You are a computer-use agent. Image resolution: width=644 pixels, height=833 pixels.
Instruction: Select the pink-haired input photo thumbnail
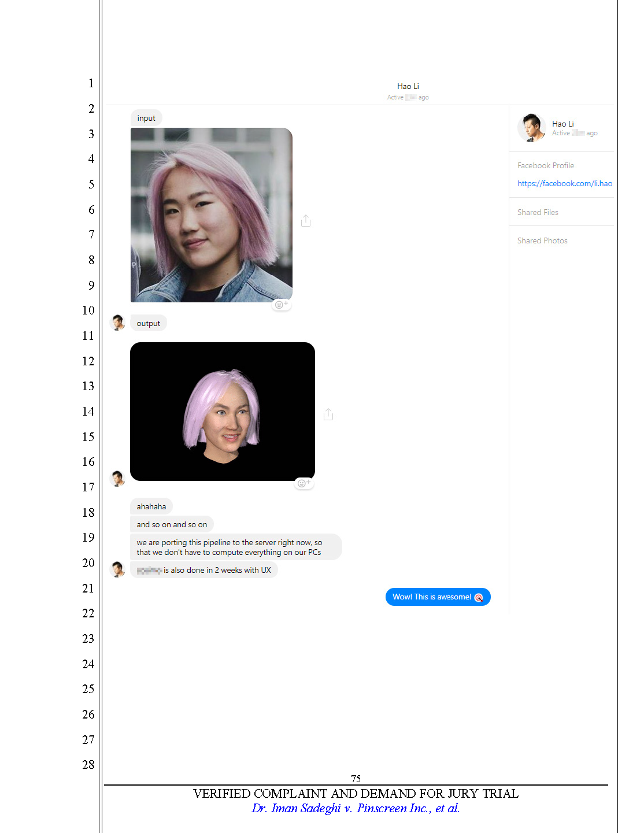211,215
